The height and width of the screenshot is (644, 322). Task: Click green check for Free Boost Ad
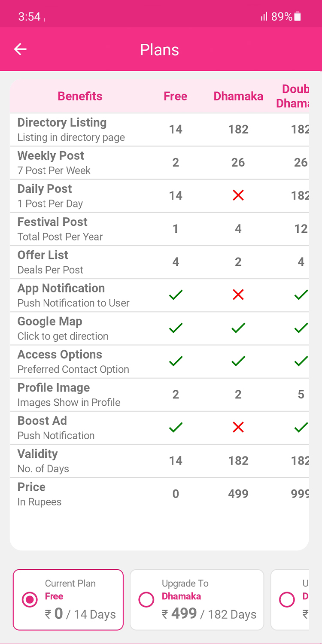click(176, 427)
